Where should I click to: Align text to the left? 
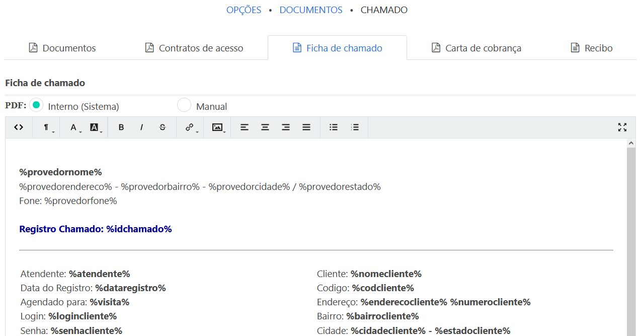[245, 127]
